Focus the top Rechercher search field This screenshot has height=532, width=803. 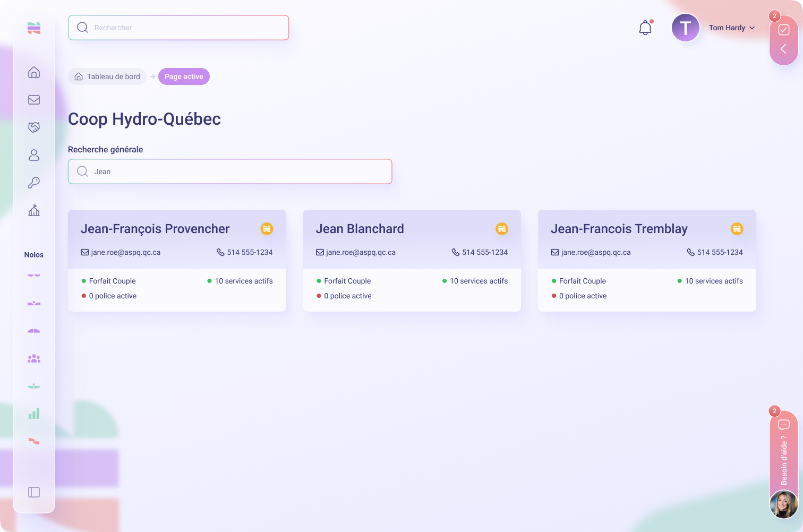[178, 28]
